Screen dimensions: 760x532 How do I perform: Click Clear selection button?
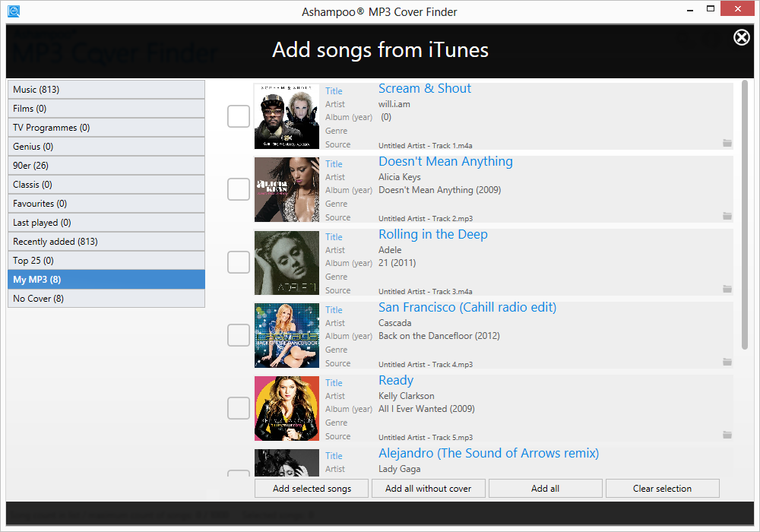(x=662, y=489)
